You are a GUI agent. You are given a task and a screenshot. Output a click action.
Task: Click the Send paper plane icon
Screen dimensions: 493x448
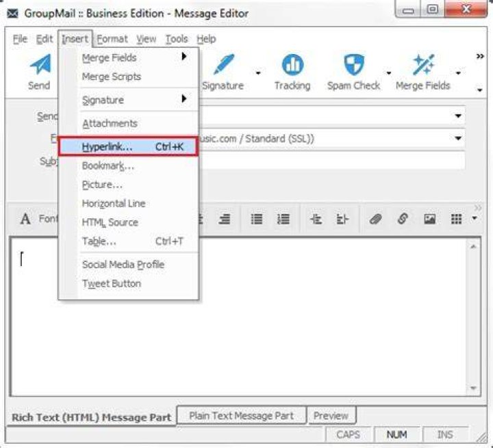[x=40, y=64]
